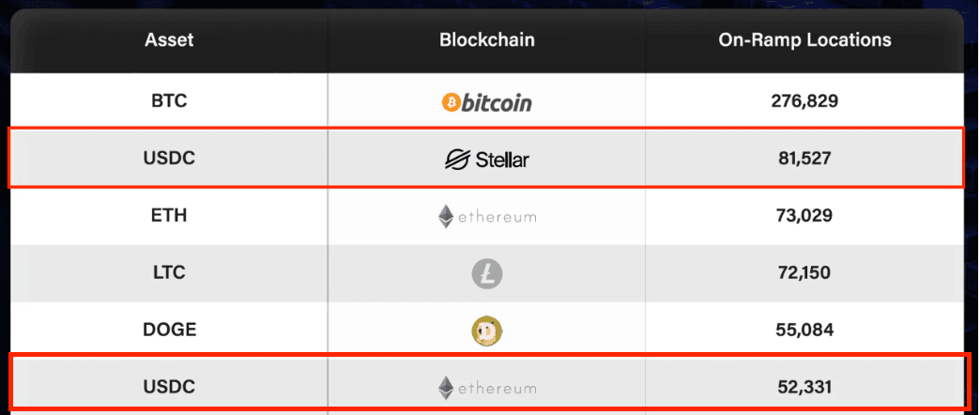The image size is (980, 415).
Task: Click the 276,829 locations value
Action: (804, 101)
